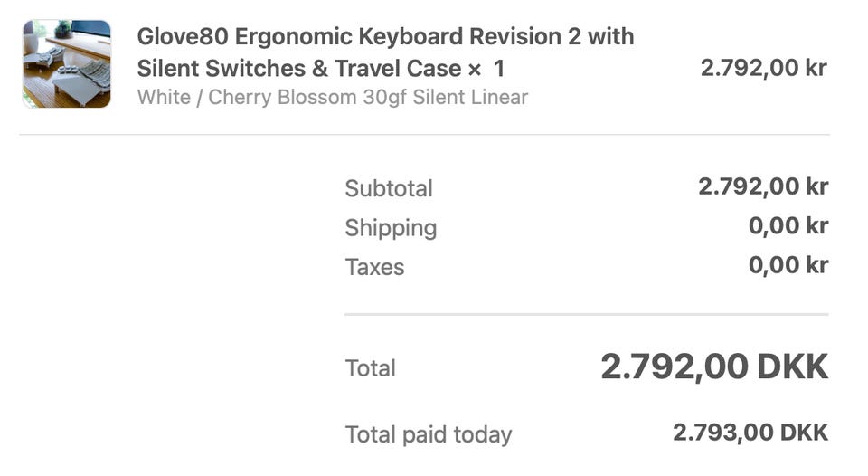Click the DKK currency in the Total row
868x476 pixels.
coord(793,367)
